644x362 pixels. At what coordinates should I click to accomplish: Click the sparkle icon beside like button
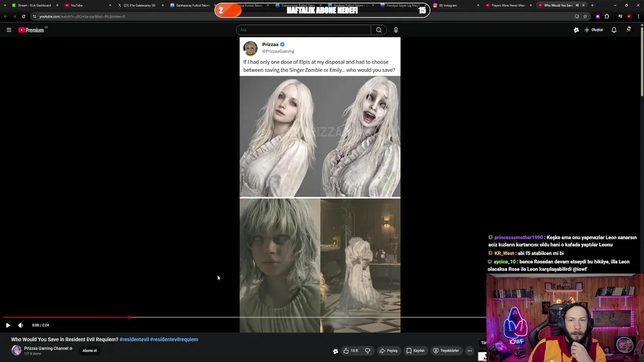coord(336,351)
